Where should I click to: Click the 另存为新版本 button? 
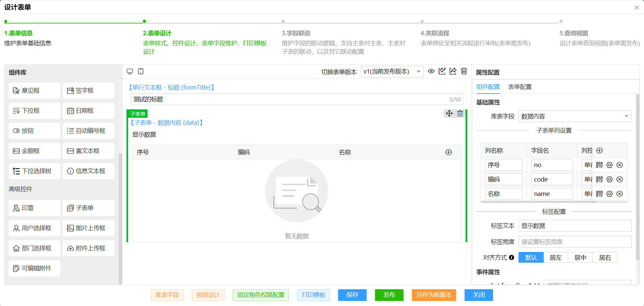[434, 295]
